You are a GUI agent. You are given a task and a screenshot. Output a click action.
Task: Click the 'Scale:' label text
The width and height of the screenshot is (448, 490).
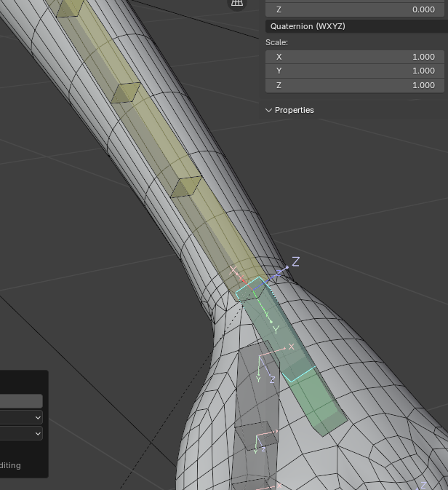coord(276,42)
